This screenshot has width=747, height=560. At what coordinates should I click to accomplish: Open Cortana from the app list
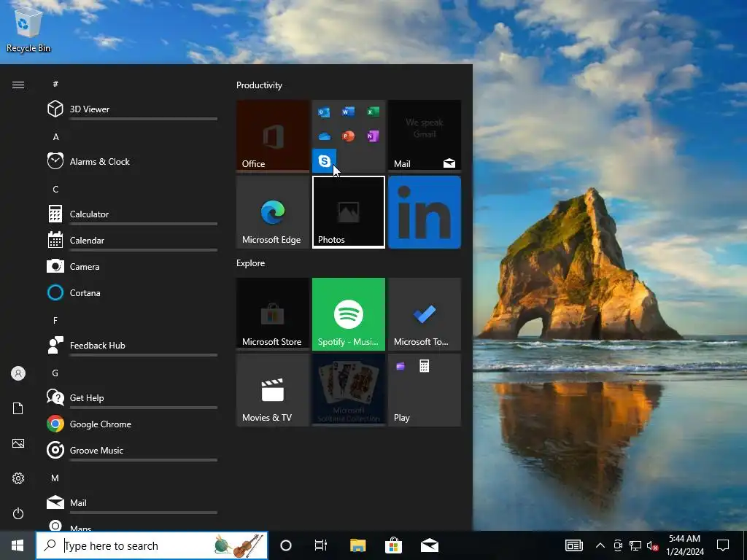132,292
